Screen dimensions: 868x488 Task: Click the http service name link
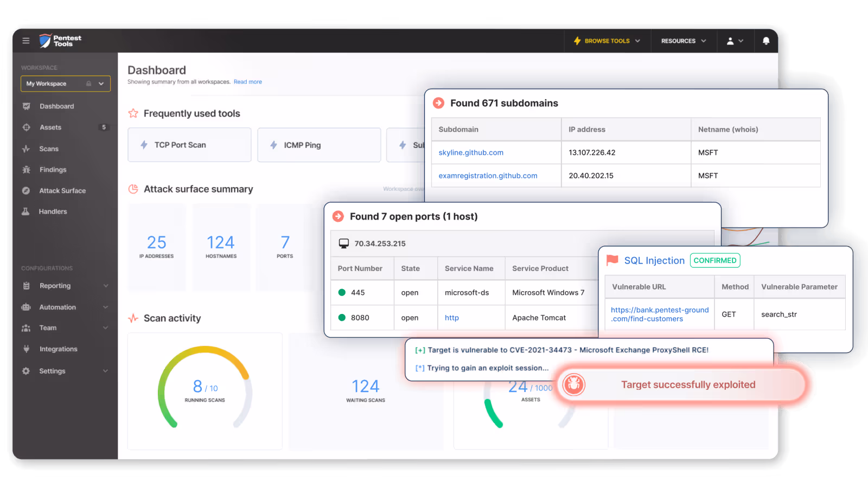click(x=452, y=318)
